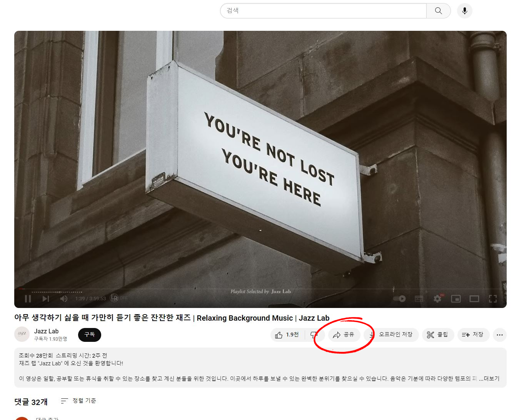The image size is (514, 420).
Task: Click the video title text
Action: pos(172,318)
